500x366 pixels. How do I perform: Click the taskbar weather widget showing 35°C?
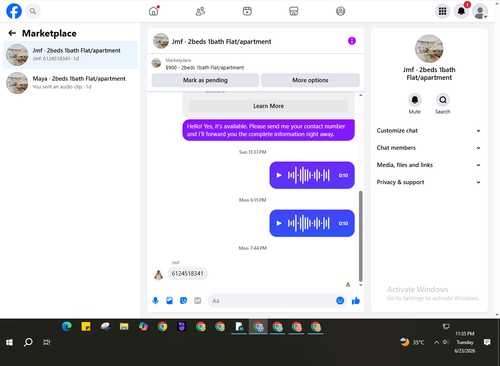413,342
